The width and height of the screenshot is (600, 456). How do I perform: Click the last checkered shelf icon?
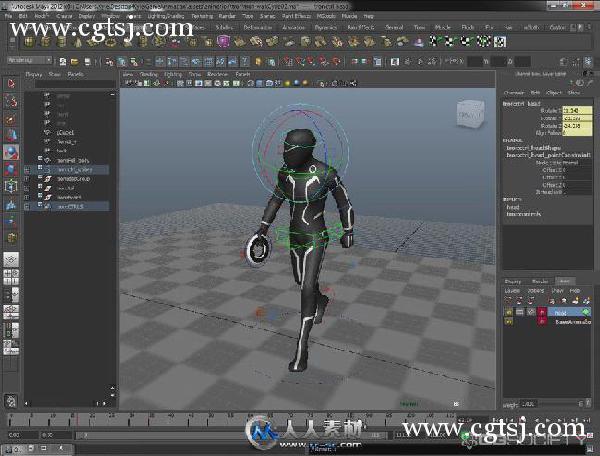pyautogui.click(x=500, y=41)
